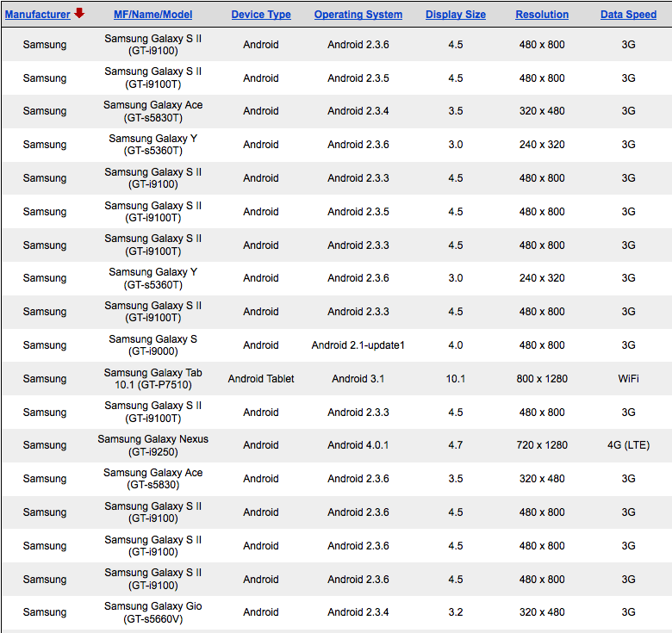The image size is (672, 633).
Task: Select the 'Android Tablet' device type cell
Action: click(261, 379)
